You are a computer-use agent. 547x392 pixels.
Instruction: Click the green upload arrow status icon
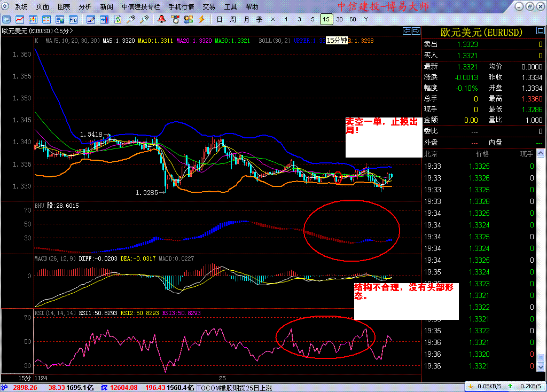coord(510,387)
